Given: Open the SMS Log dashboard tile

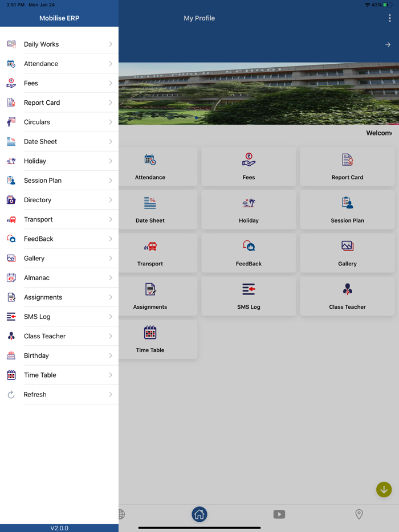Looking at the screenshot, I should pos(249,296).
